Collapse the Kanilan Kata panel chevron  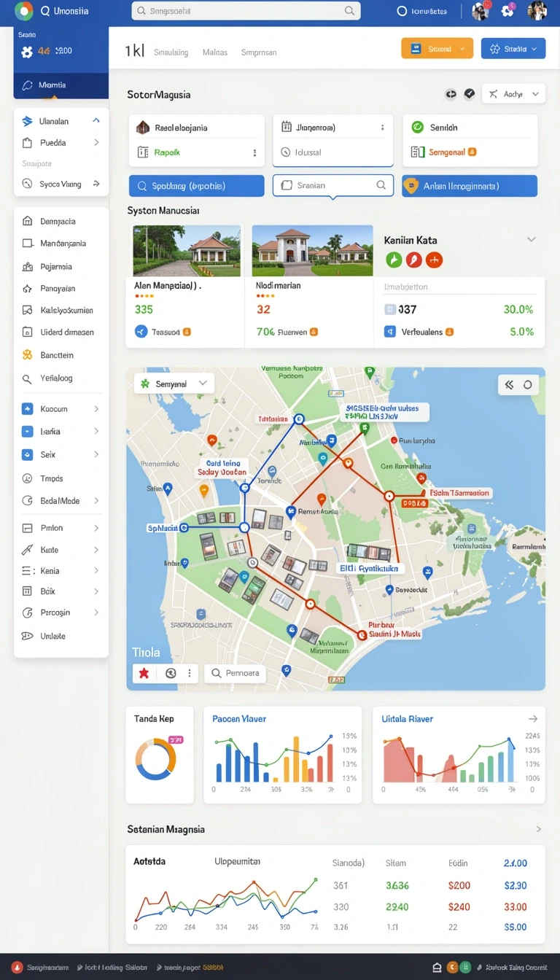click(x=532, y=239)
